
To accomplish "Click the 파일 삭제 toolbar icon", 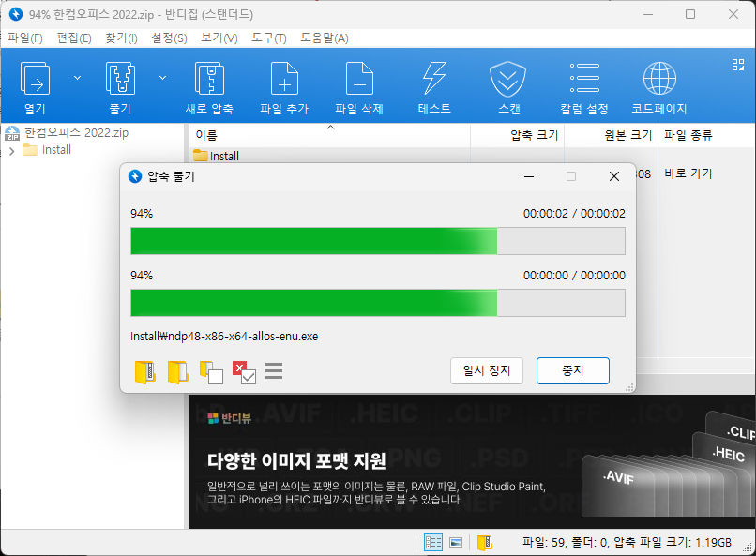I will [x=359, y=79].
